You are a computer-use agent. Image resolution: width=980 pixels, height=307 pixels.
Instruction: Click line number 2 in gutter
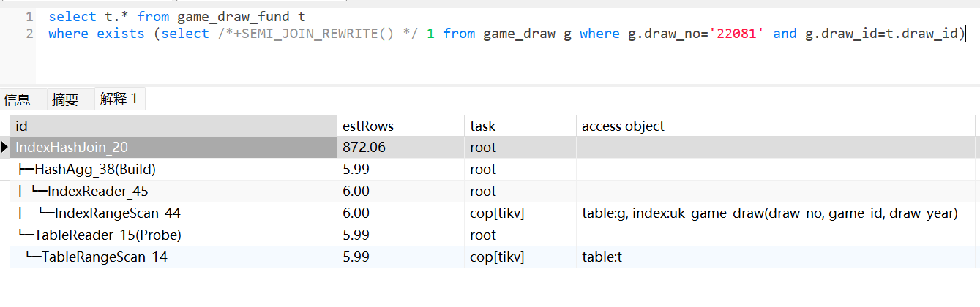pos(29,33)
